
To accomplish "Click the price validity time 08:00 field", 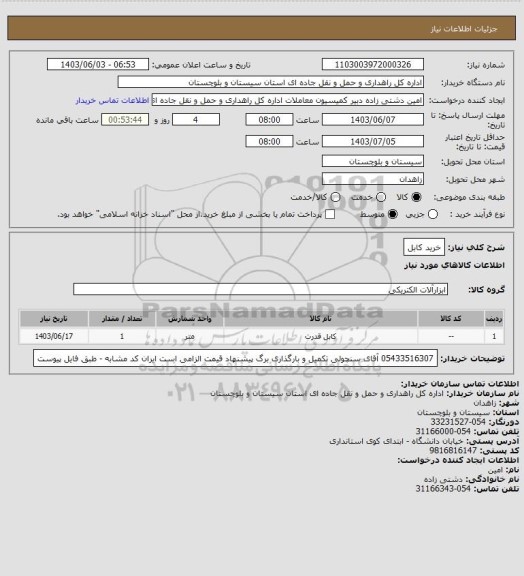I will (269, 141).
